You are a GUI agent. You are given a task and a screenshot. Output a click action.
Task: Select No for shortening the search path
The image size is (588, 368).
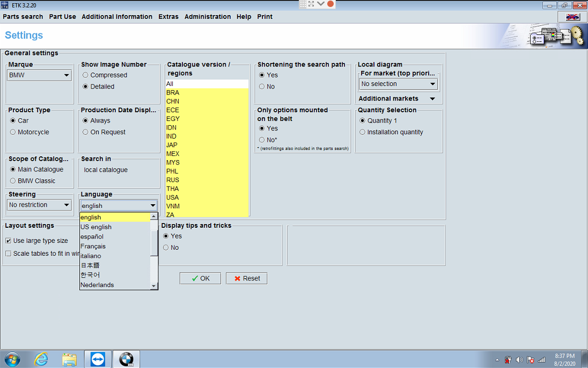click(267, 86)
